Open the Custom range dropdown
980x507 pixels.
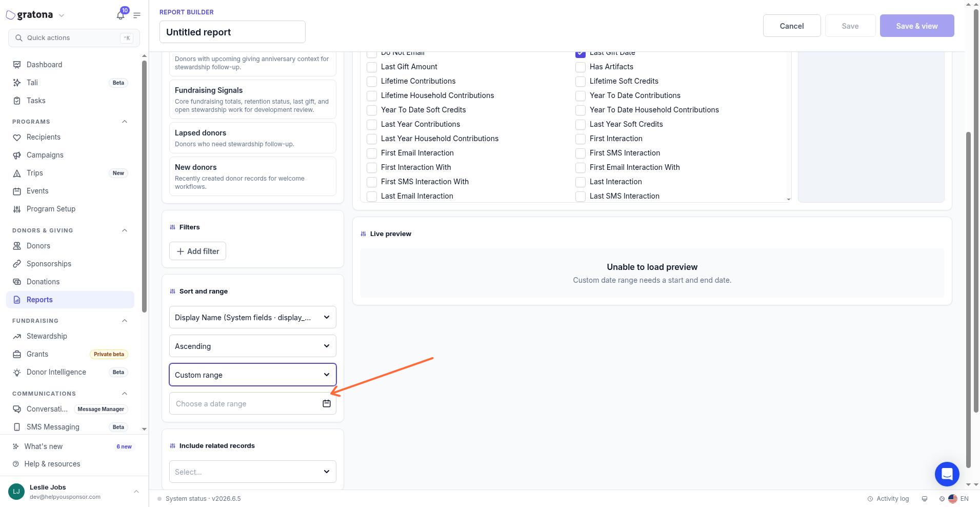click(253, 375)
